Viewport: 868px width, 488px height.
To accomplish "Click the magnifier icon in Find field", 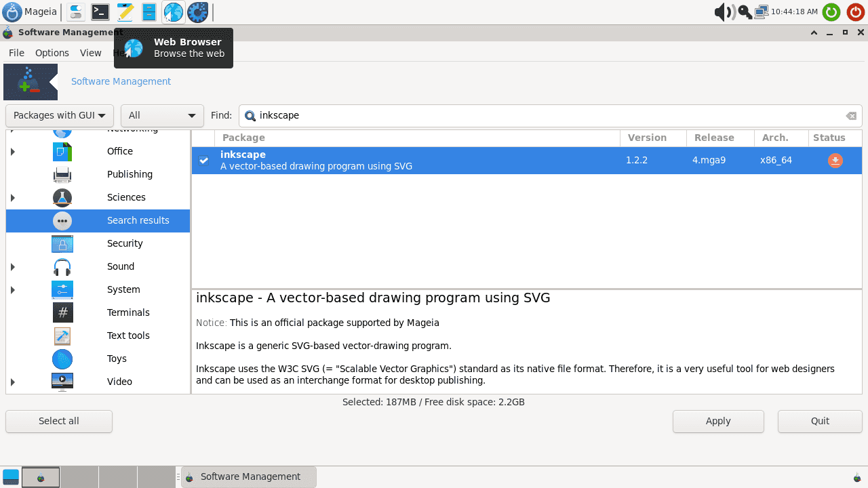I will point(250,116).
